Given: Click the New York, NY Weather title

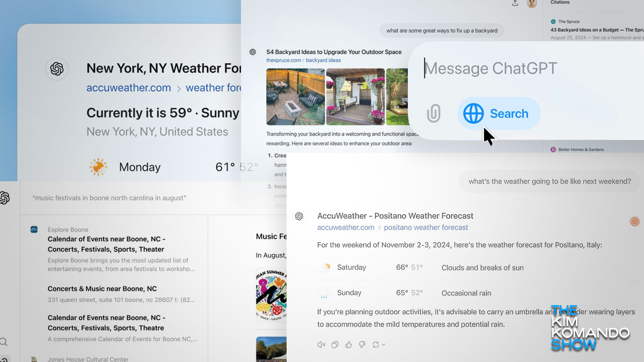Looking at the screenshot, I should click(x=164, y=69).
